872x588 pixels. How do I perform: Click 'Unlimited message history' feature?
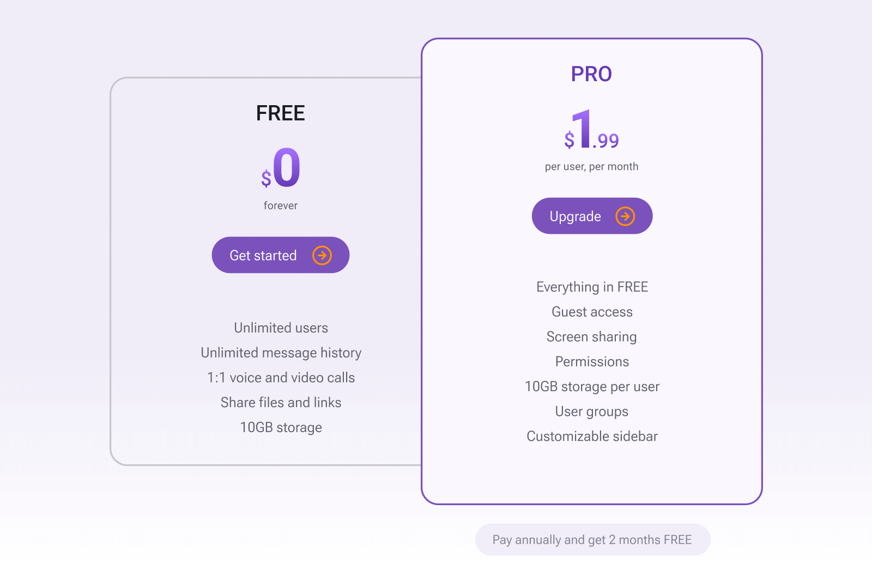281,353
